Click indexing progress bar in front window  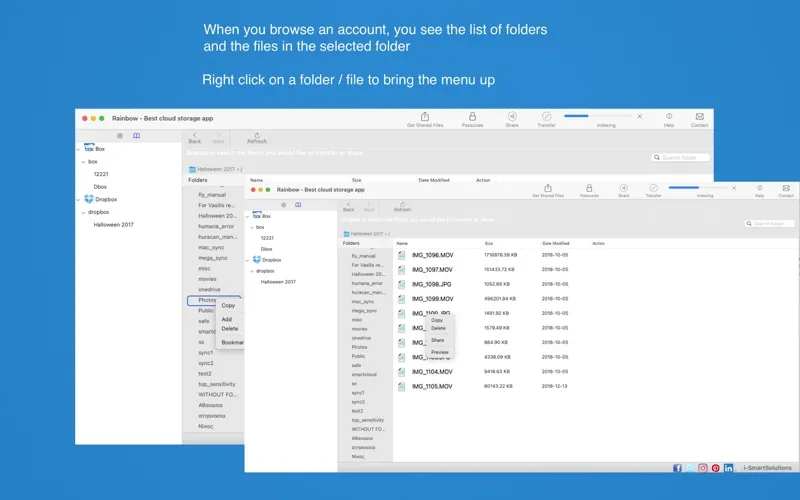pos(698,188)
